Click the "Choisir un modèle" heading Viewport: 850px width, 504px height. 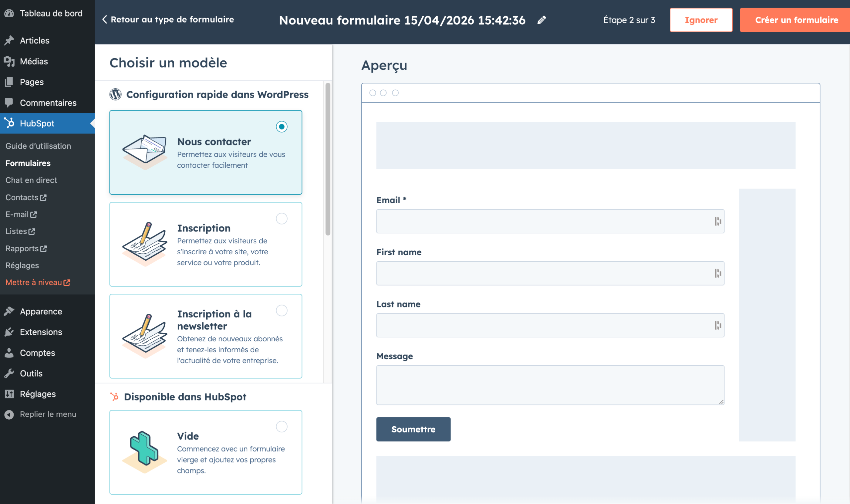click(168, 63)
